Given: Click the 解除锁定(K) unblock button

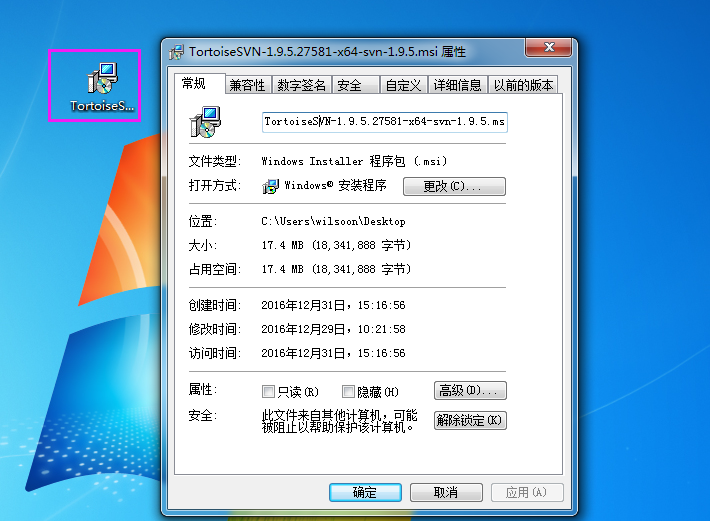Looking at the screenshot, I should click(x=470, y=421).
